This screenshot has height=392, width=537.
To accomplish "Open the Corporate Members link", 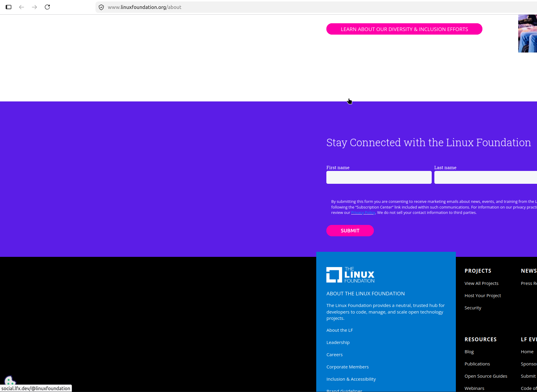I will (348, 367).
